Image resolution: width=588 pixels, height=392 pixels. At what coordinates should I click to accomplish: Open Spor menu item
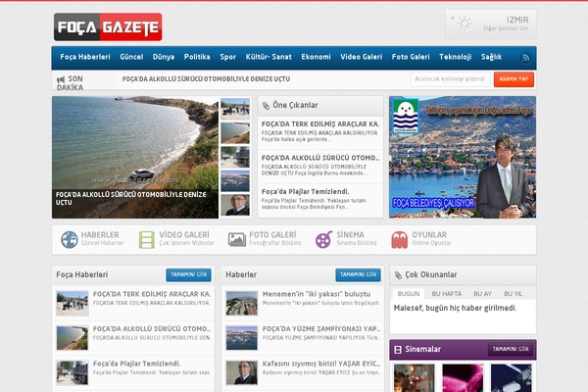(x=227, y=57)
